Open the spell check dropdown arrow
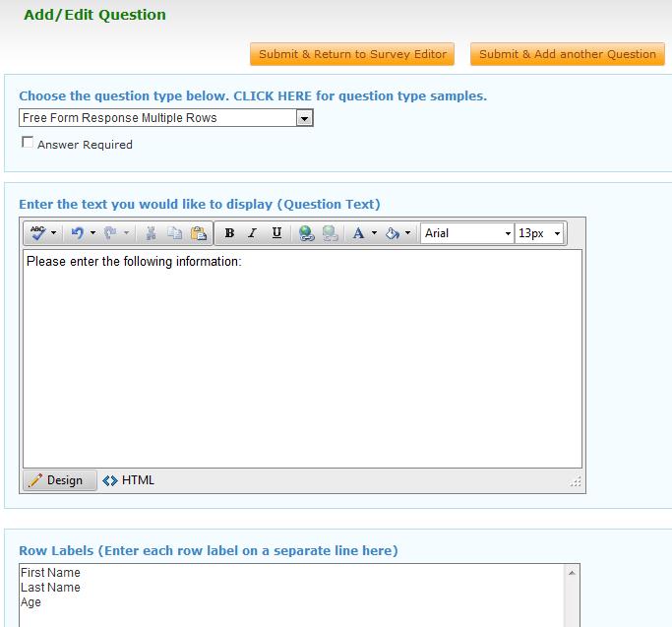This screenshot has width=672, height=627. click(53, 233)
